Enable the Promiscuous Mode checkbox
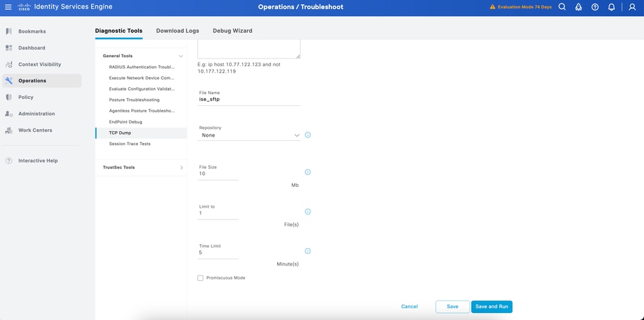 (x=201, y=278)
